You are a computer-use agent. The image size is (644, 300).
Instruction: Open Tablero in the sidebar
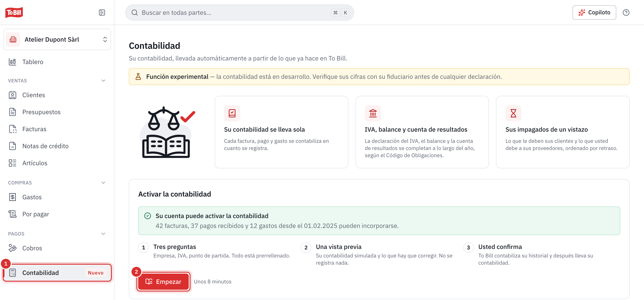click(57, 62)
